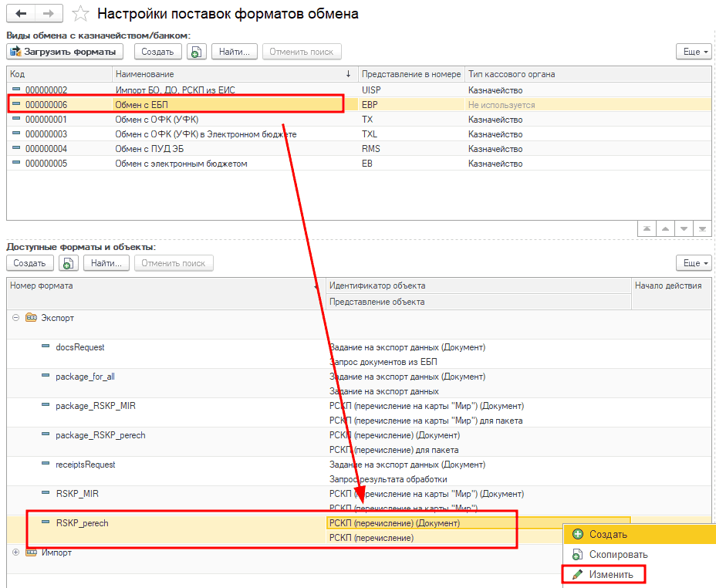Click copy icon in lower formats toolbar
The image size is (716, 588).
tap(69, 263)
